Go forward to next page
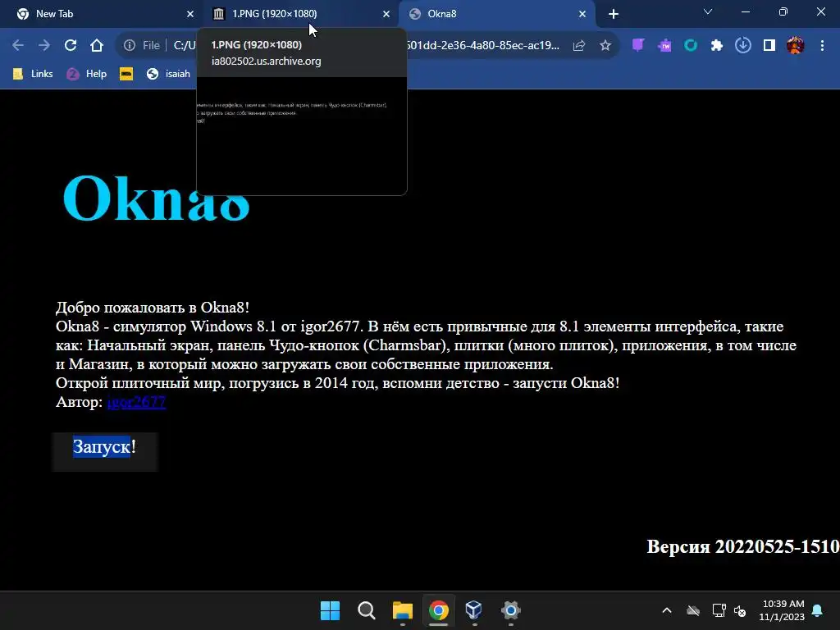Image resolution: width=840 pixels, height=630 pixels. [x=44, y=46]
